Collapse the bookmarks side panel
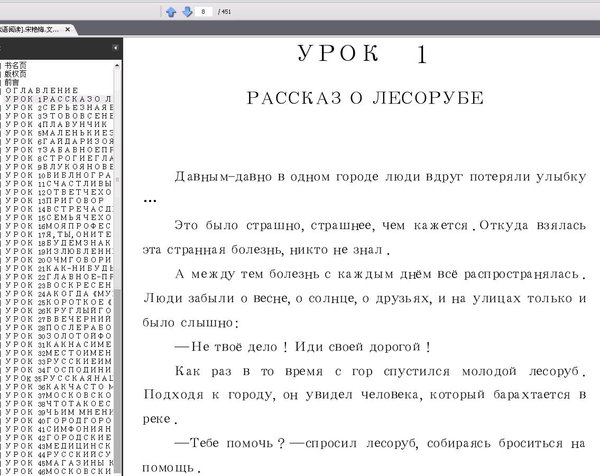The width and height of the screenshot is (600, 476). [116, 48]
